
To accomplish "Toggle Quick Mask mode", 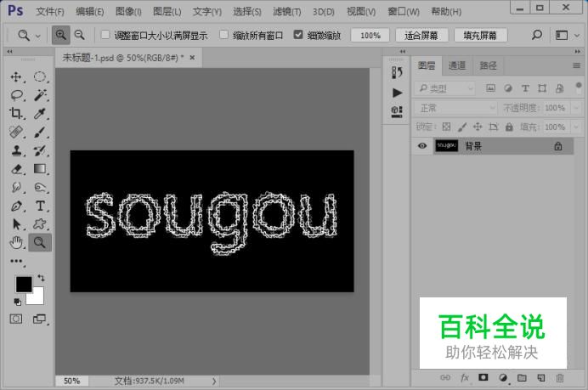I will (x=16, y=319).
